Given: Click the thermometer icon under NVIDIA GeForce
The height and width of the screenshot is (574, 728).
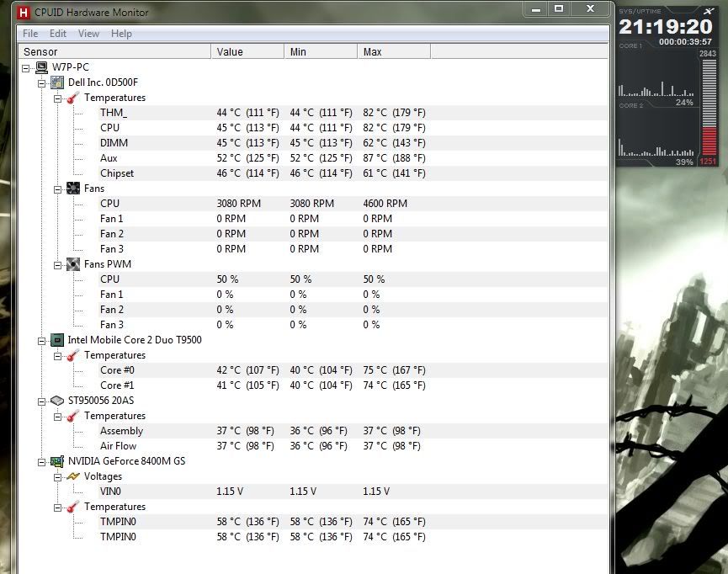Looking at the screenshot, I should pos(73,507).
